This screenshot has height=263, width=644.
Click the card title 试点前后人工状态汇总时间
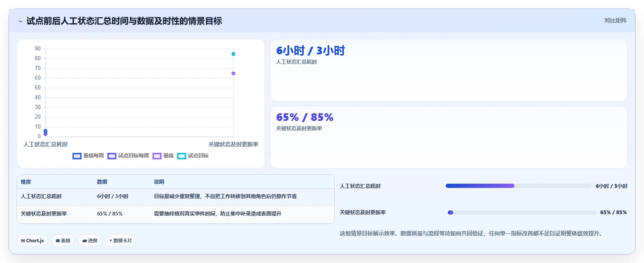tap(124, 21)
